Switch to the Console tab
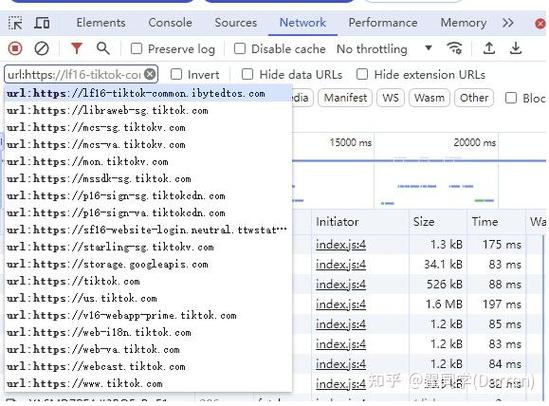Image resolution: width=549 pixels, height=406 pixels. click(x=170, y=23)
